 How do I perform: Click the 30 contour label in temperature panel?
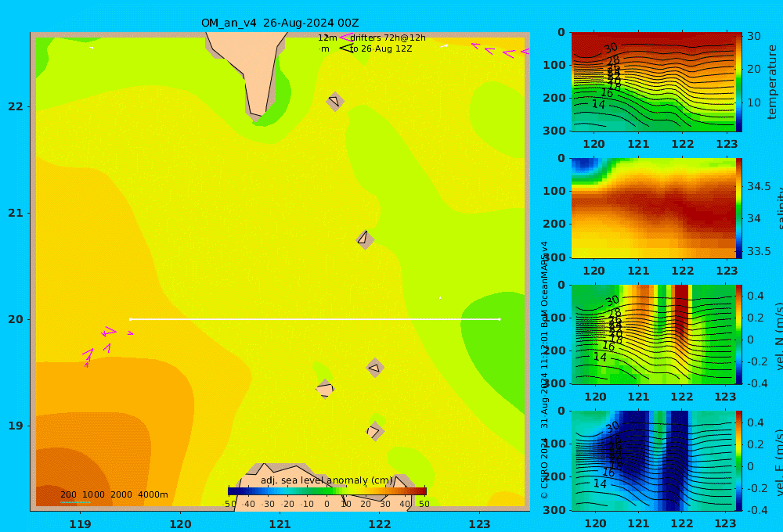[x=611, y=48]
